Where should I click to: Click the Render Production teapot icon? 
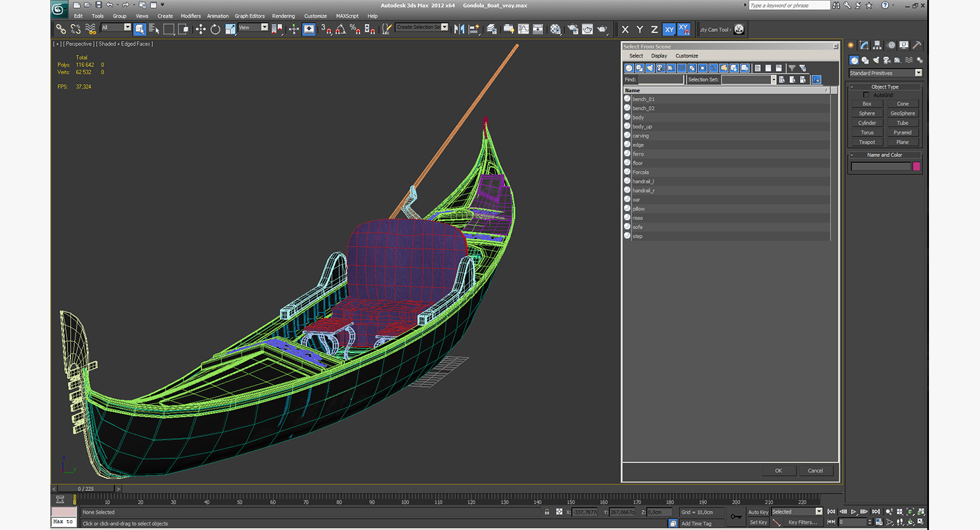coord(602,29)
